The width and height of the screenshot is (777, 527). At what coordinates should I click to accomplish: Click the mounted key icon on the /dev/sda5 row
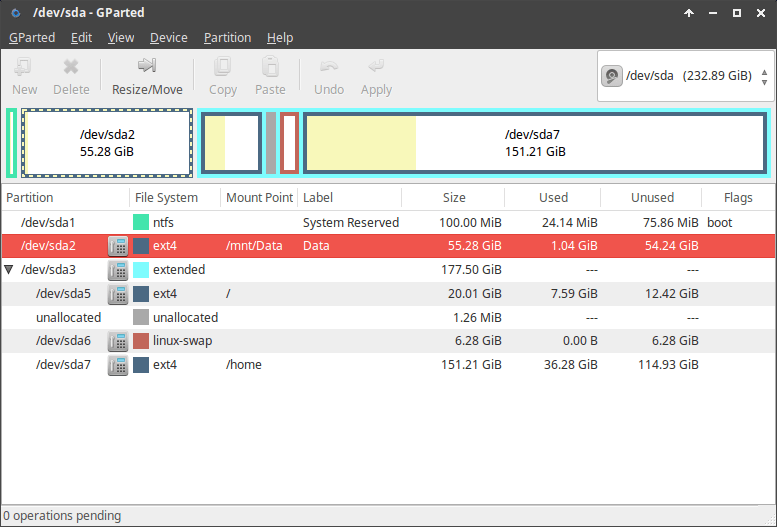[x=118, y=294]
